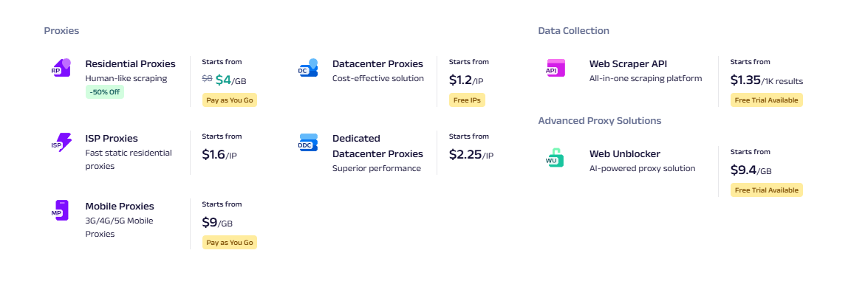The width and height of the screenshot is (868, 284).
Task: Open the Web Scraper API link
Action: click(629, 64)
